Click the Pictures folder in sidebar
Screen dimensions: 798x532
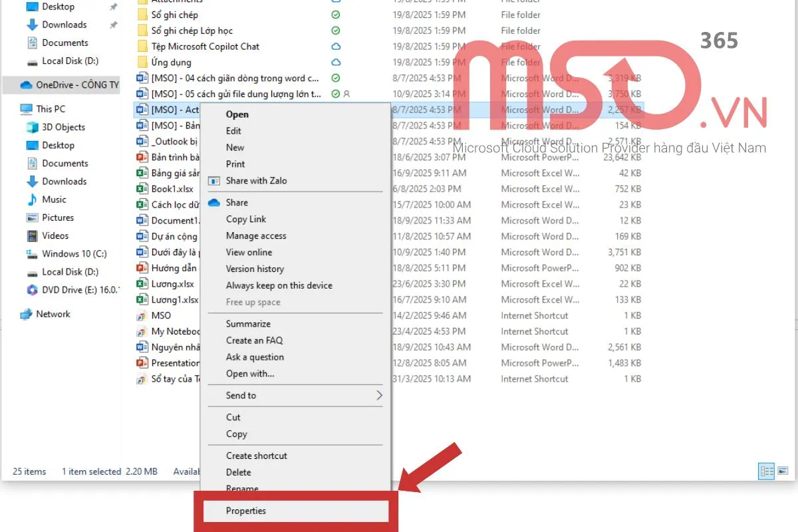point(57,217)
